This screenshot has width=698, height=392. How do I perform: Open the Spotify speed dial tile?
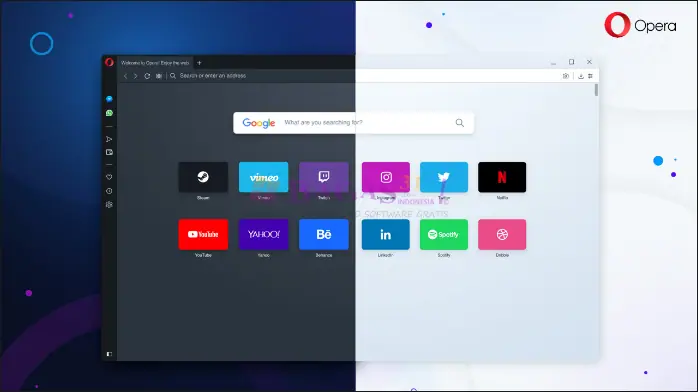[444, 234]
